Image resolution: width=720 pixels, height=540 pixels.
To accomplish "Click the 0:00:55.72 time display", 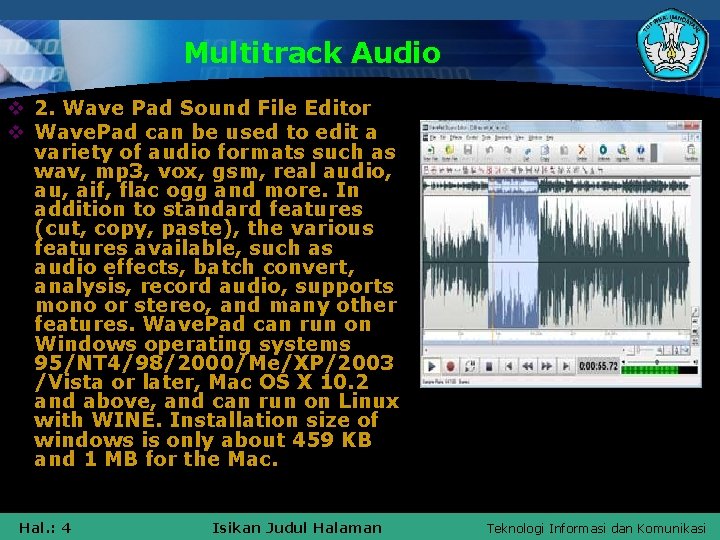I will click(598, 366).
